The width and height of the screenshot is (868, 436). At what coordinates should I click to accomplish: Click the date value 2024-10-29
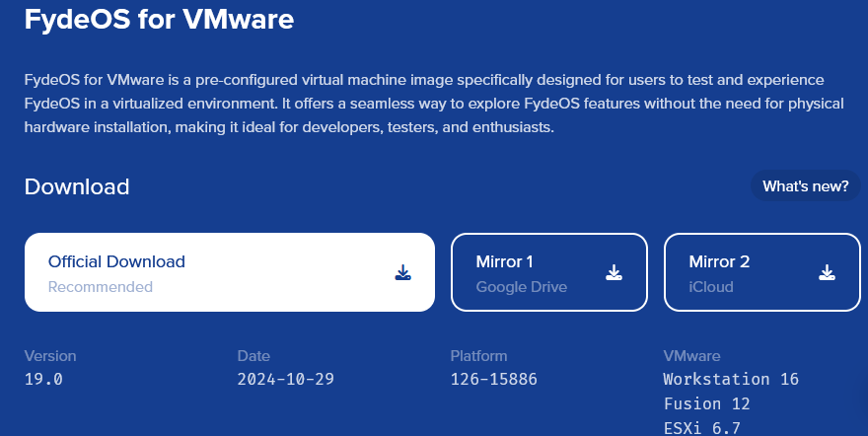(286, 380)
